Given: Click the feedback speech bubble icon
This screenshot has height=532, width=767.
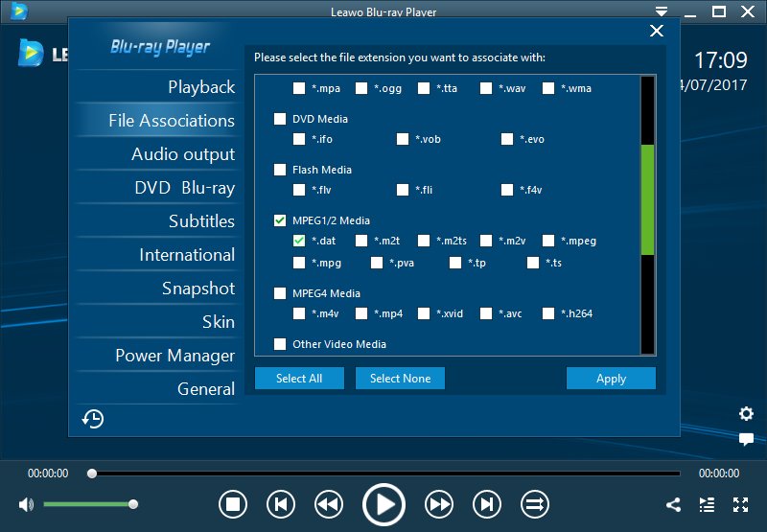Looking at the screenshot, I should (746, 439).
